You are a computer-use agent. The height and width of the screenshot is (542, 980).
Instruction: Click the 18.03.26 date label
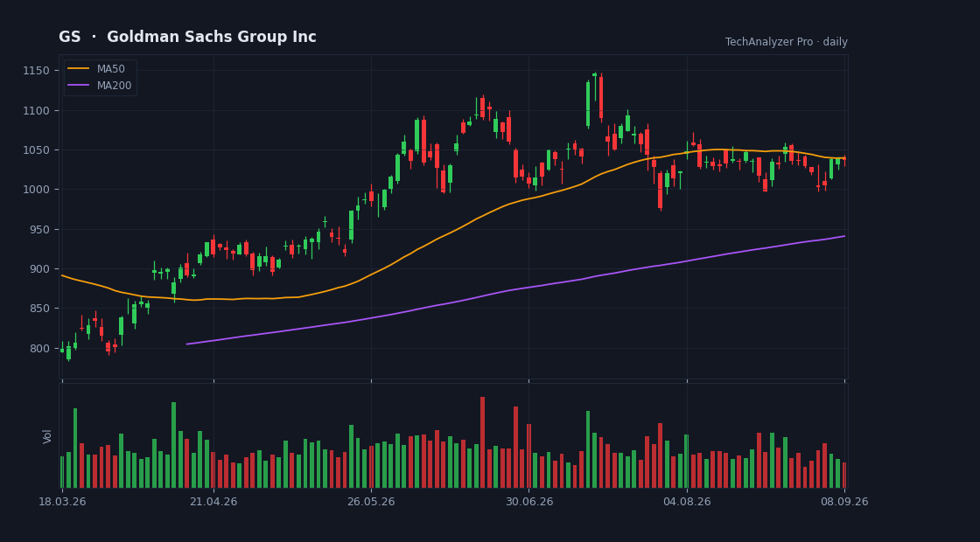[x=62, y=502]
